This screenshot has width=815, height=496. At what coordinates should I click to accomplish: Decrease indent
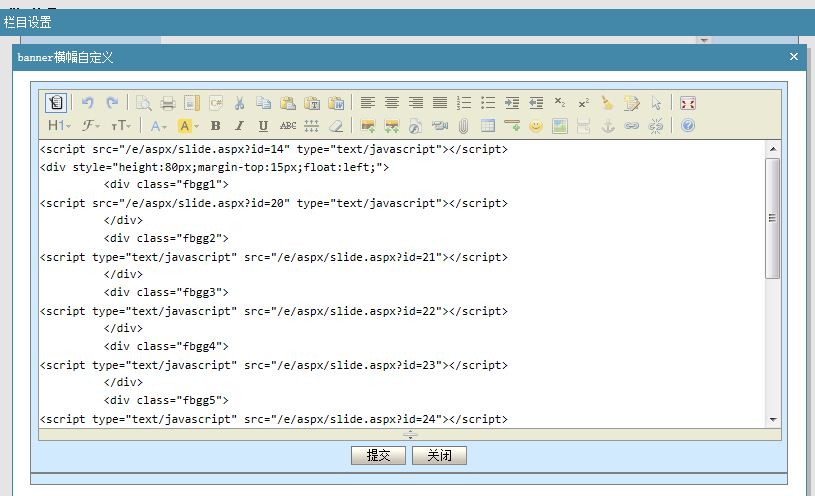pyautogui.click(x=536, y=103)
